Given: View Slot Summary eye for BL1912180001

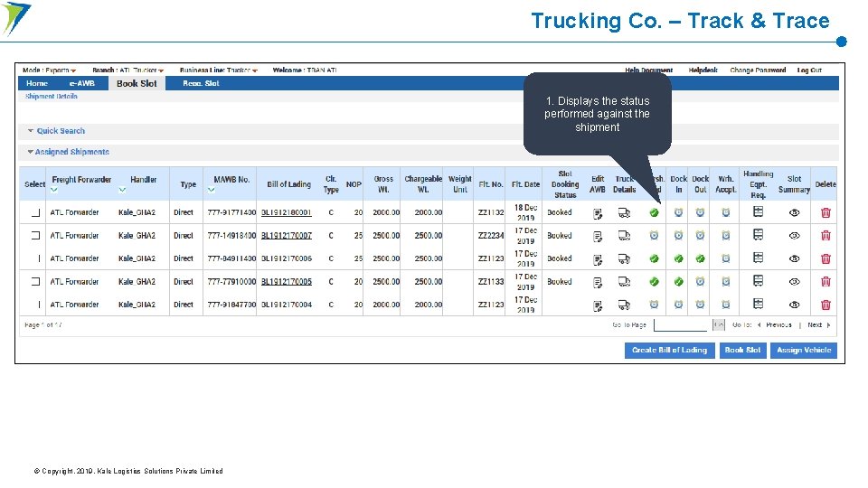Looking at the screenshot, I should click(x=795, y=212).
